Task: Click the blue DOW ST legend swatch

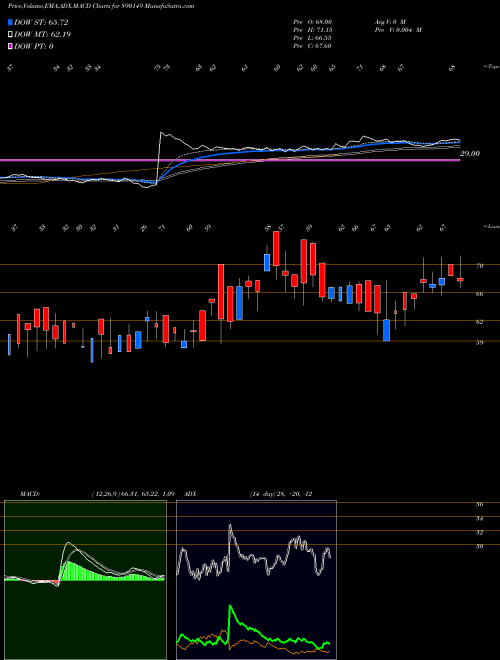Action: [11, 22]
